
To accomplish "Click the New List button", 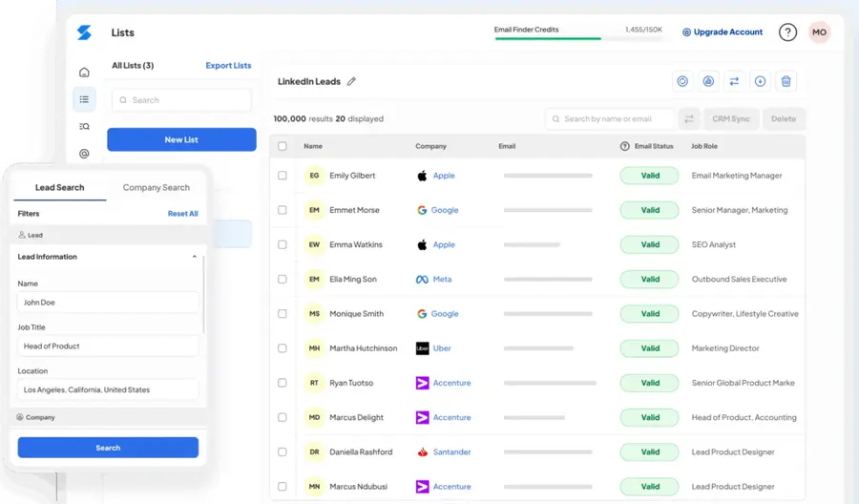I will [x=181, y=139].
